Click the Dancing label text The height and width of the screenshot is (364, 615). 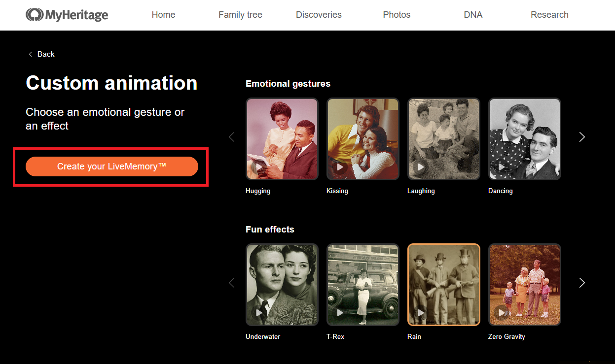coord(501,191)
